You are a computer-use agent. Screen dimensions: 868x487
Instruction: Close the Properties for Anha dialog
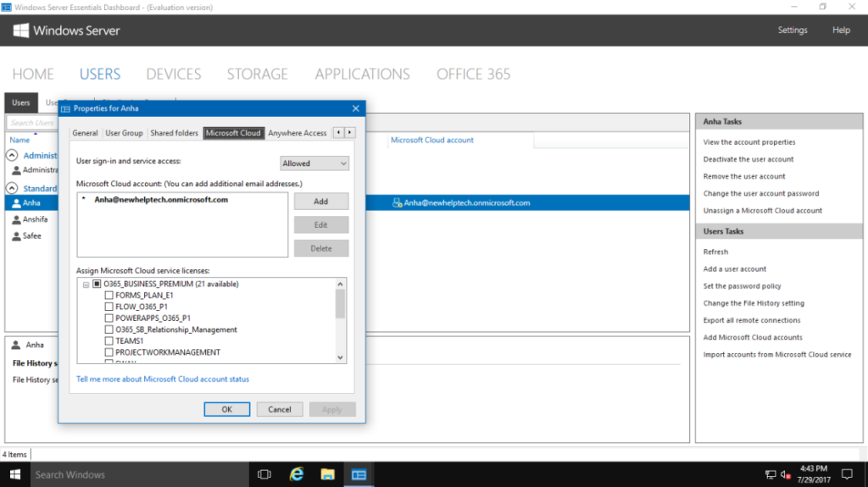[x=355, y=108]
